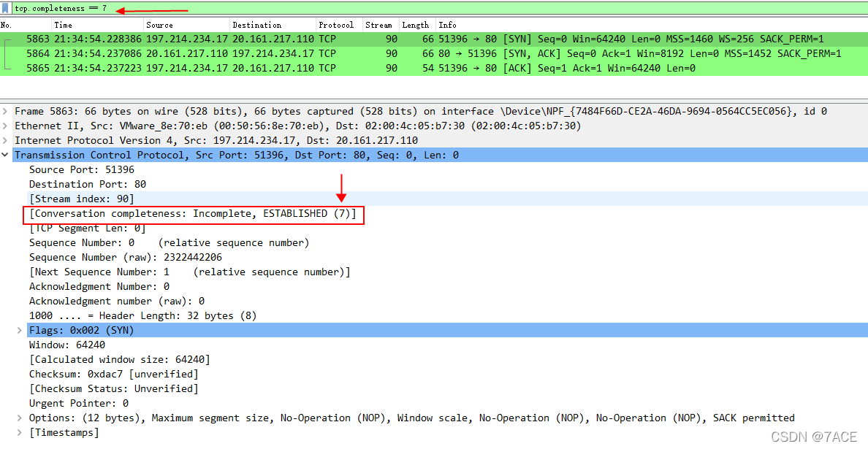Click length 54 in packet 5865 row

pyautogui.click(x=428, y=68)
